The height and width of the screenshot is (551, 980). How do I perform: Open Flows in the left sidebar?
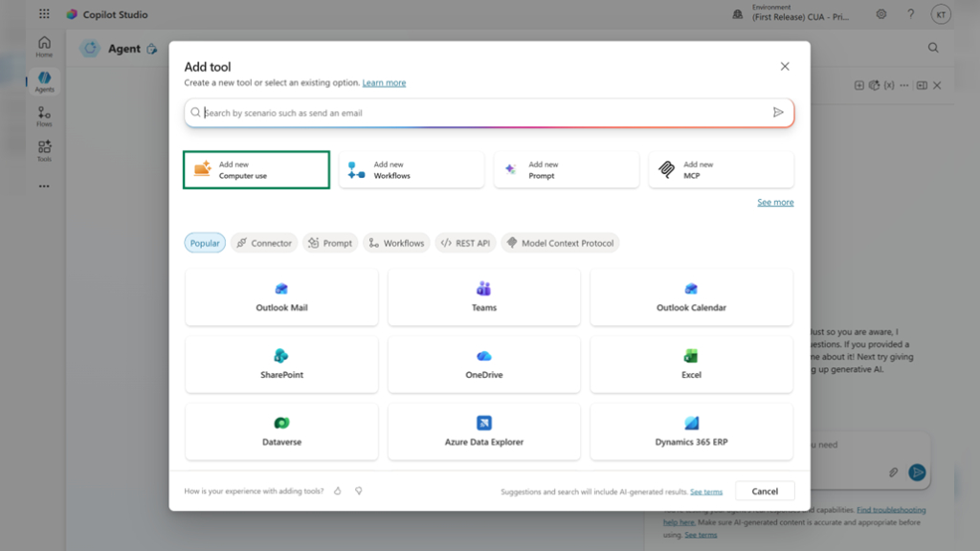pos(44,117)
